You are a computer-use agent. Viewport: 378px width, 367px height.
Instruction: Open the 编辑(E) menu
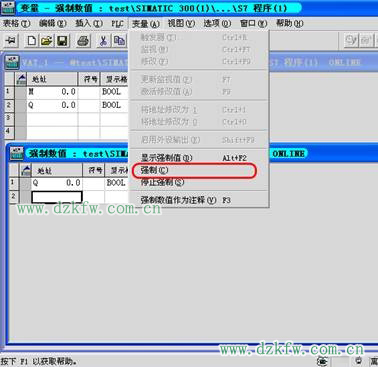(x=53, y=23)
